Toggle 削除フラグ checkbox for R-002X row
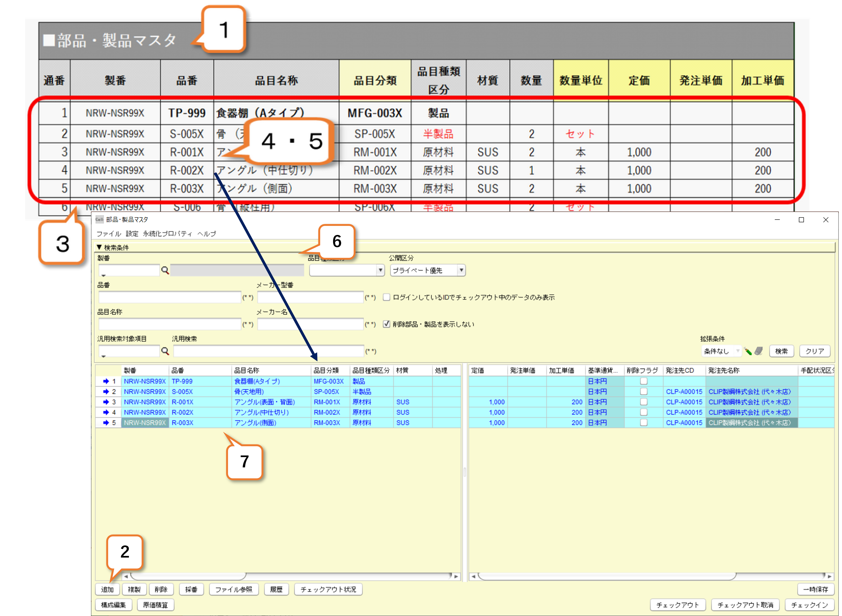This screenshot has height=616, width=842. 644,412
